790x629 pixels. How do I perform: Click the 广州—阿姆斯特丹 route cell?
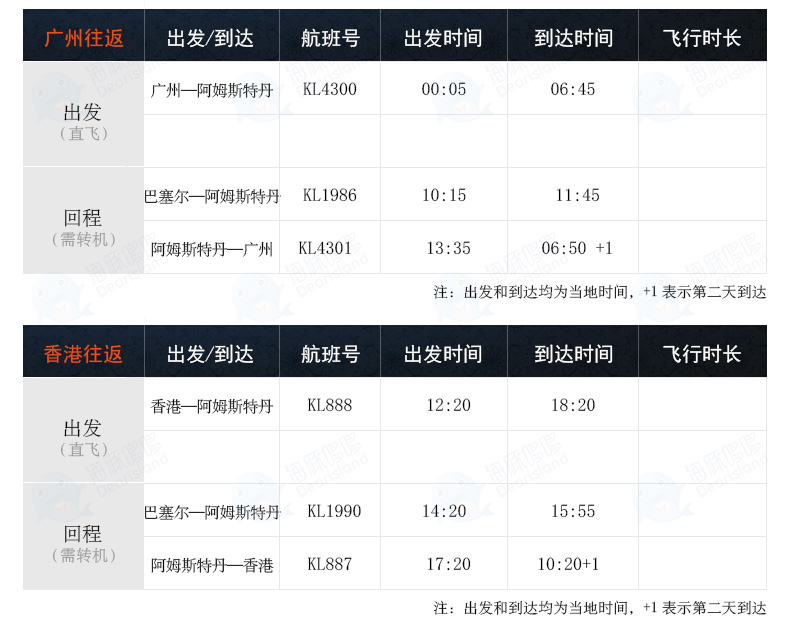pyautogui.click(x=212, y=90)
